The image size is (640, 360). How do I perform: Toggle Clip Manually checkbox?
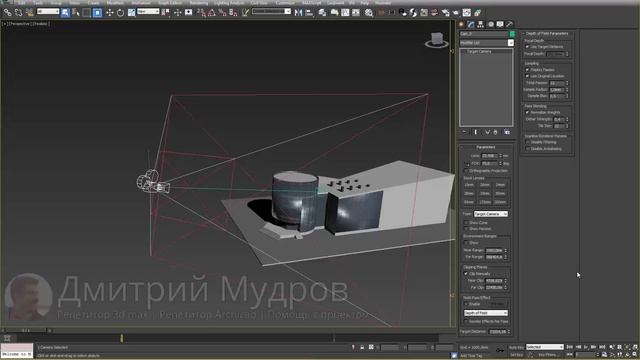pos(466,274)
